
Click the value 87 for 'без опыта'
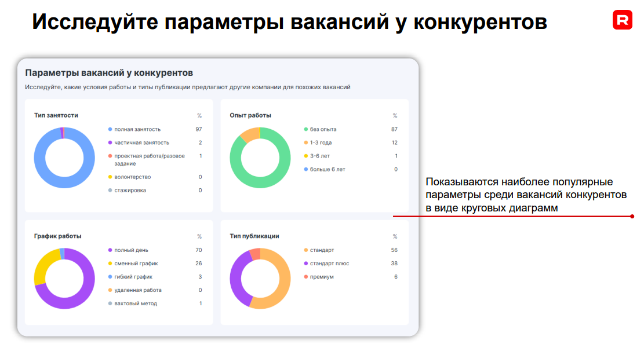pyautogui.click(x=394, y=129)
